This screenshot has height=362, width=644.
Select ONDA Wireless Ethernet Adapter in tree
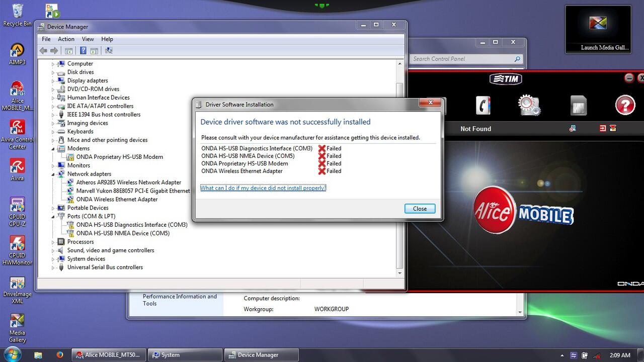click(x=117, y=200)
